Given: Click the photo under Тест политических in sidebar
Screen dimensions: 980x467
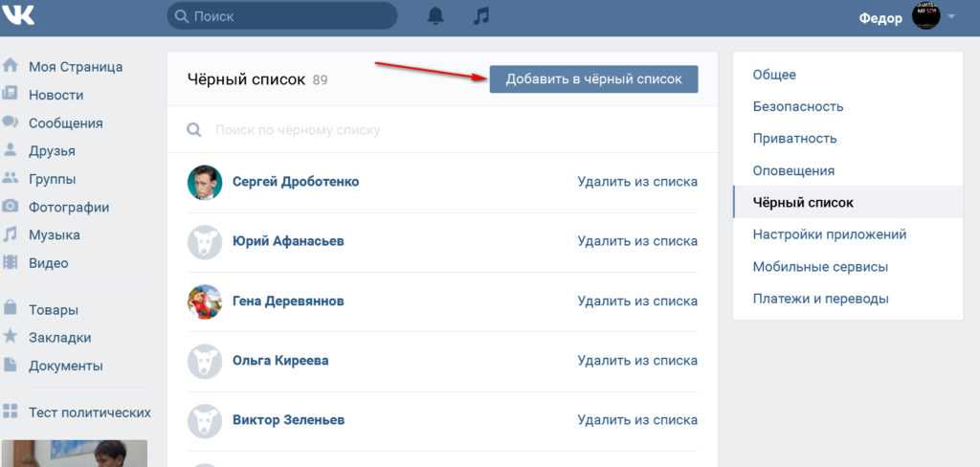Looking at the screenshot, I should click(74, 454).
